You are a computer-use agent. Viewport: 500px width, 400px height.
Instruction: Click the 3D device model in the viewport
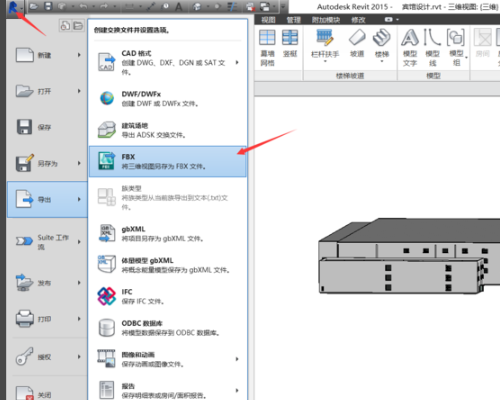(409, 256)
